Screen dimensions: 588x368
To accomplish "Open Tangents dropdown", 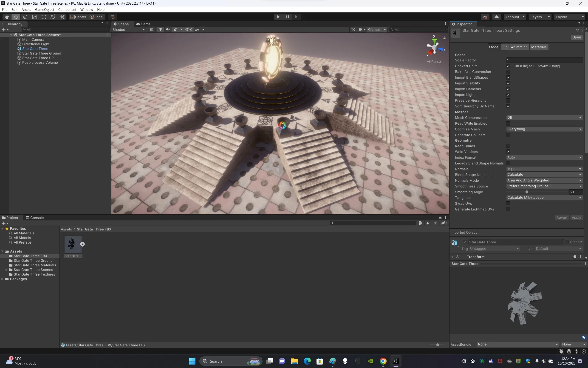I will tap(545, 198).
